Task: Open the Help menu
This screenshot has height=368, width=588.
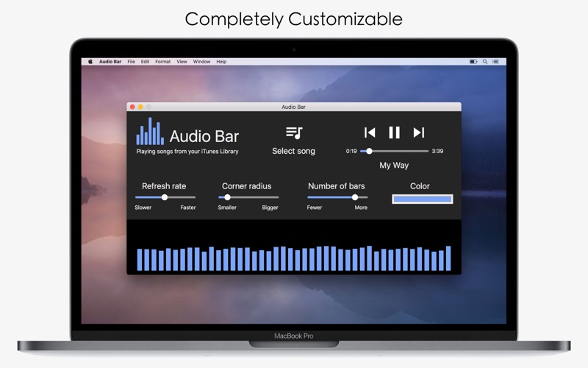Action: (221, 62)
